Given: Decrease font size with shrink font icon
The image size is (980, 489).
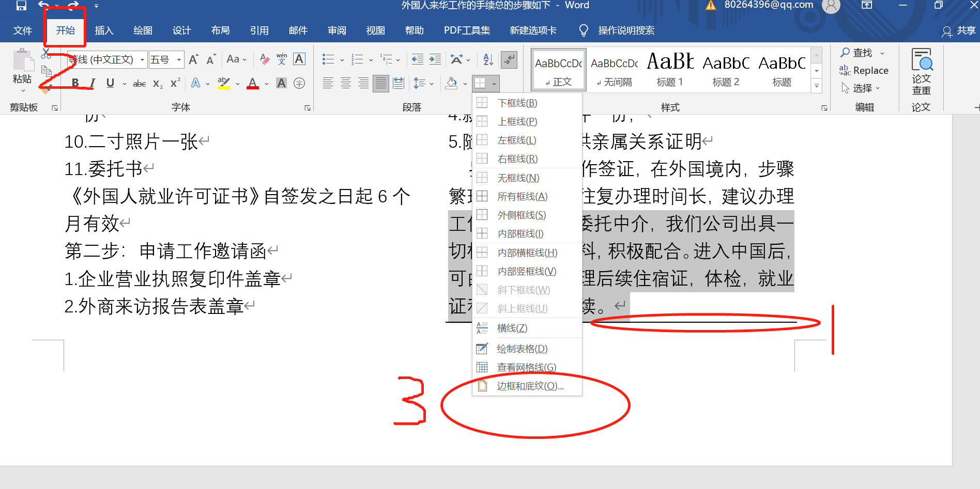Looking at the screenshot, I should click(x=210, y=59).
